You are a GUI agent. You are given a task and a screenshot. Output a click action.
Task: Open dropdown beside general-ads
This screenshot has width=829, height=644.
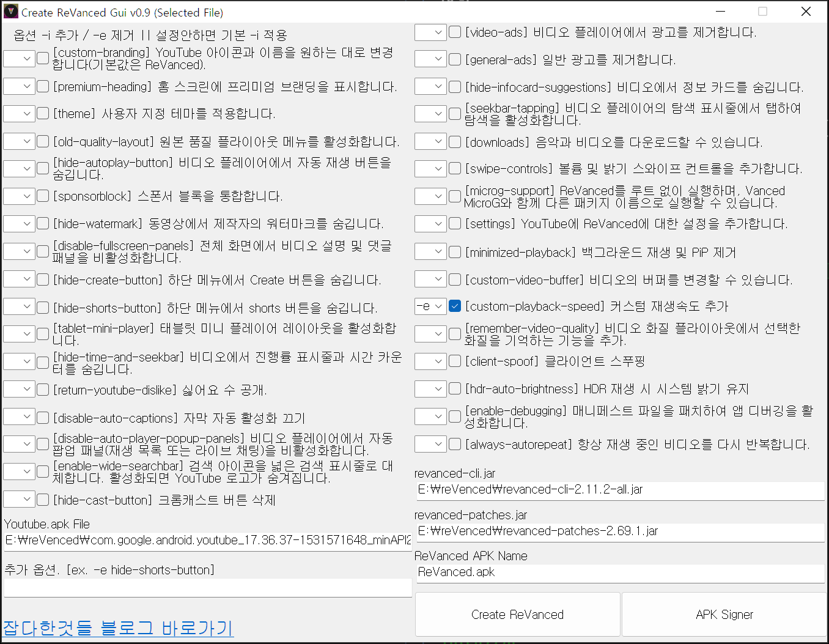(430, 59)
